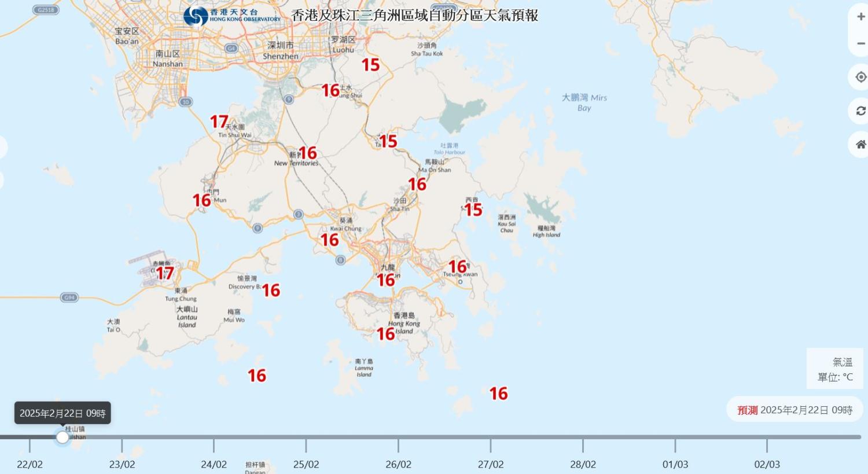The height and width of the screenshot is (474, 868).
Task: Click the home icon to reset the map
Action: tap(860, 144)
